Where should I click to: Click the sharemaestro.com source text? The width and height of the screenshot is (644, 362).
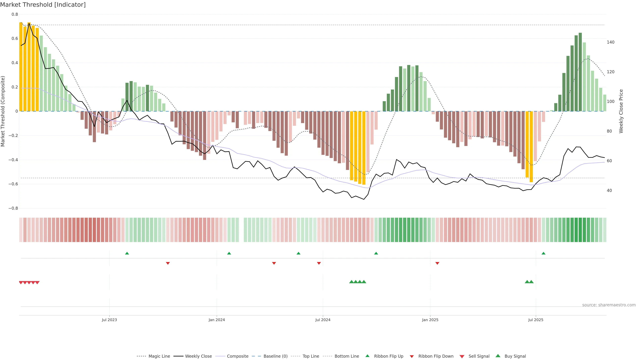coord(609,305)
